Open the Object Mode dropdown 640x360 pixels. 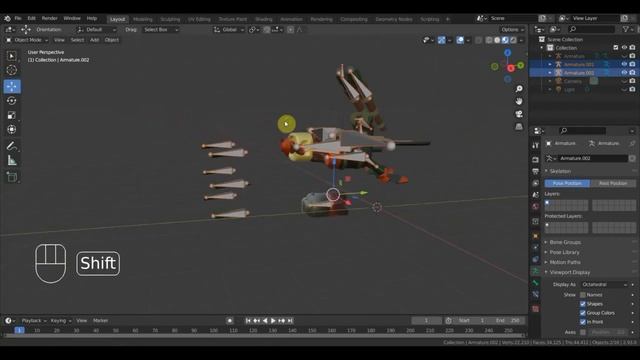[27, 40]
